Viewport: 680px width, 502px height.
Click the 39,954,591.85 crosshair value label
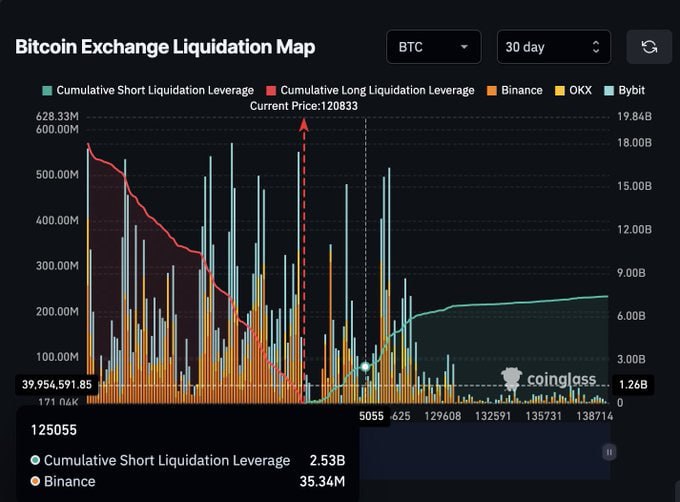[x=56, y=384]
